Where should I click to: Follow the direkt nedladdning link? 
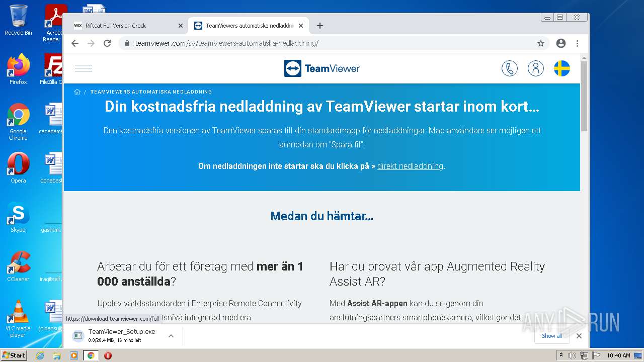tap(410, 166)
